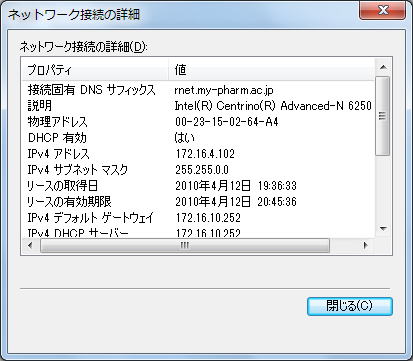Select the リースの取得日 row
This screenshot has width=413, height=361.
point(199,186)
